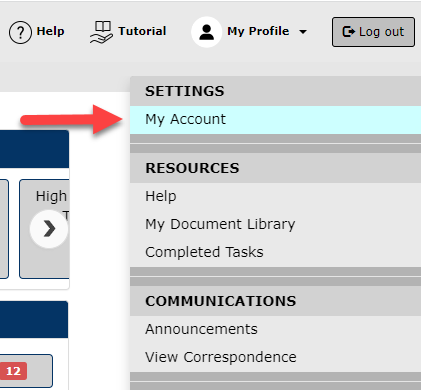
Task: Click the Log out door-arrow icon
Action: click(349, 32)
